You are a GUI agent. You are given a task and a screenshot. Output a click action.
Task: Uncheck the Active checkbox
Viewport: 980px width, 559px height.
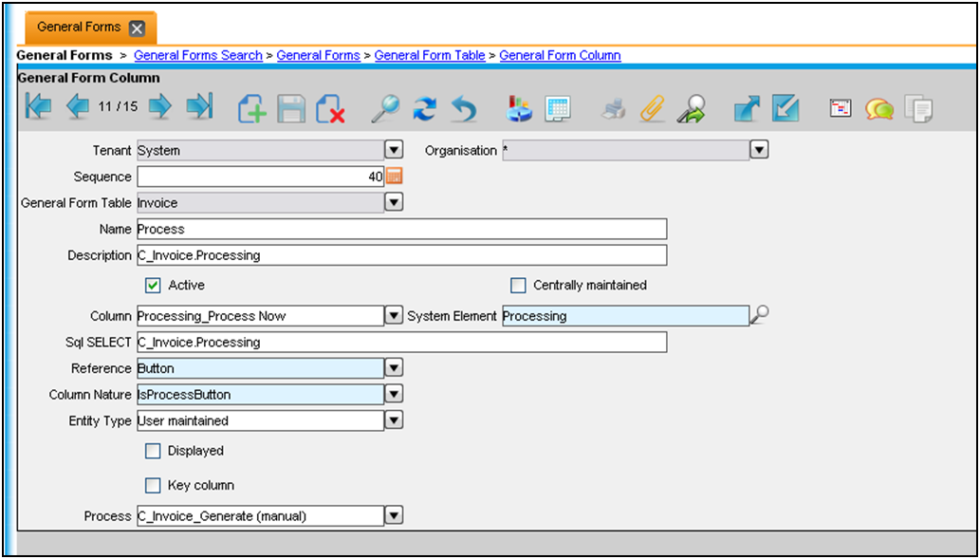point(152,285)
